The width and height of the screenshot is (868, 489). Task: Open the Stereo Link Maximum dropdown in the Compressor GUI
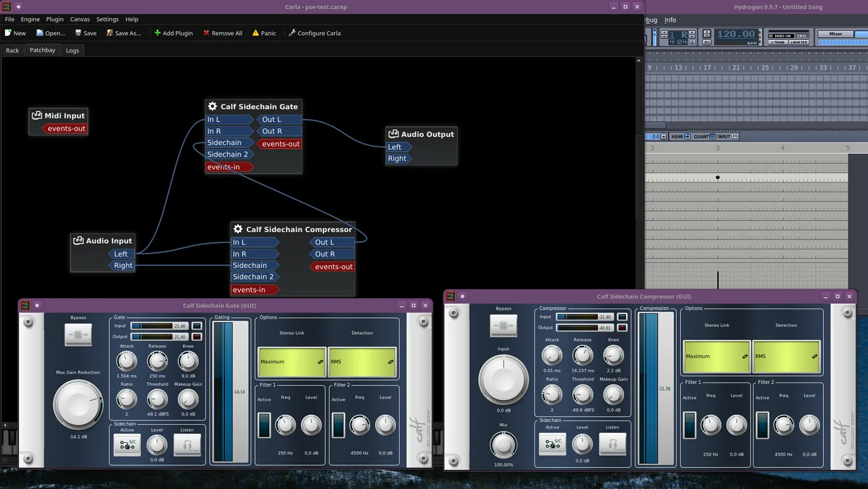click(x=717, y=357)
